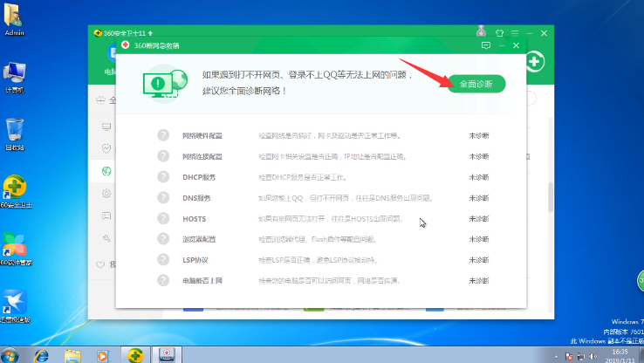Click the question mark icon beside DHCP服务
Viewport: 644px width, 363px height.
point(163,177)
